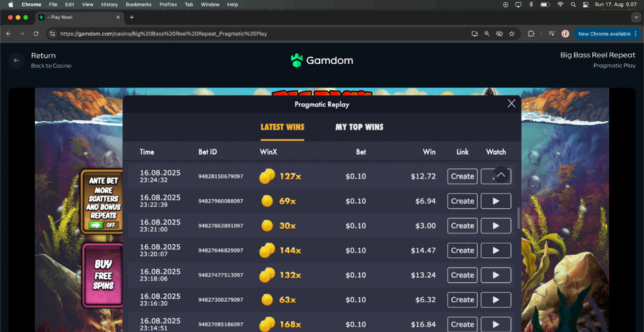Play the 69x win replay
This screenshot has width=644, height=332.
(x=496, y=201)
